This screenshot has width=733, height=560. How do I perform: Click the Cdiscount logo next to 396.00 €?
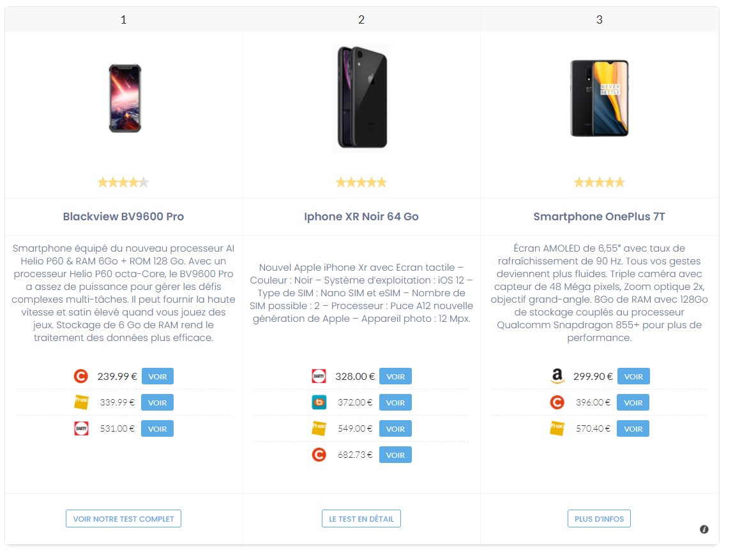556,402
